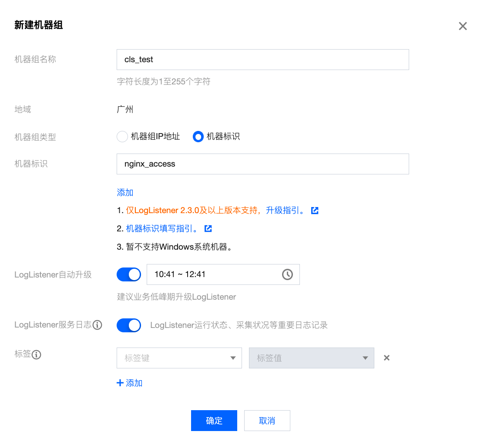
Task: Remove the tag row with X icon
Action: coord(387,358)
